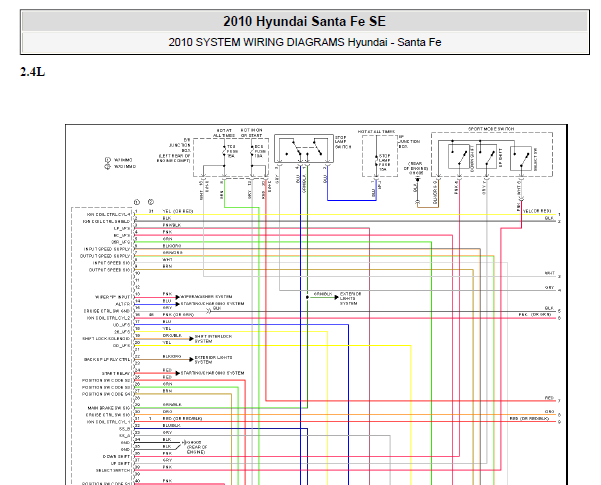This screenshot has height=485, width=601.
Task: Click the 'BACKUP LP RLY CTRL' pin label
Action: pyautogui.click(x=107, y=360)
